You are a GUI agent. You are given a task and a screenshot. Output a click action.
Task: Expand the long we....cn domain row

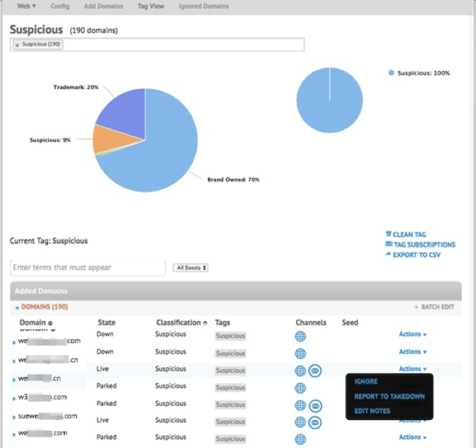14,361
